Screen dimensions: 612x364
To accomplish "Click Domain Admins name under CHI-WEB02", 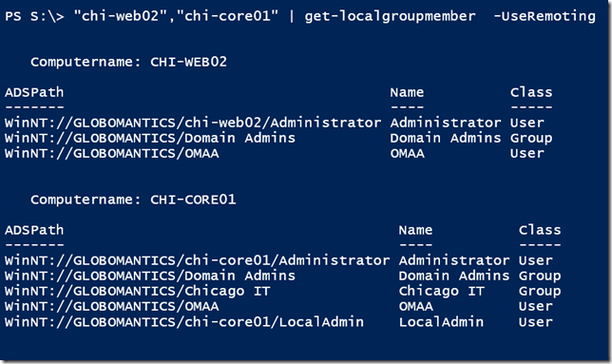I will tap(446, 138).
